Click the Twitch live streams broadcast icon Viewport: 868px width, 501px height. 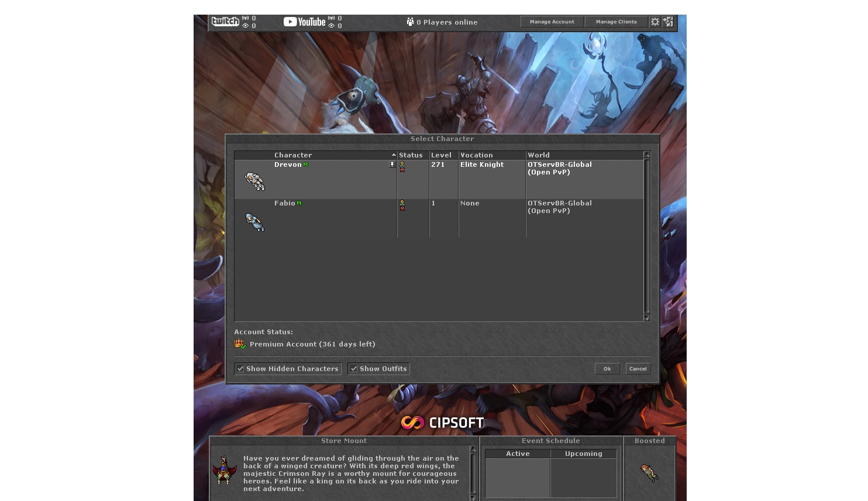pyautogui.click(x=246, y=18)
